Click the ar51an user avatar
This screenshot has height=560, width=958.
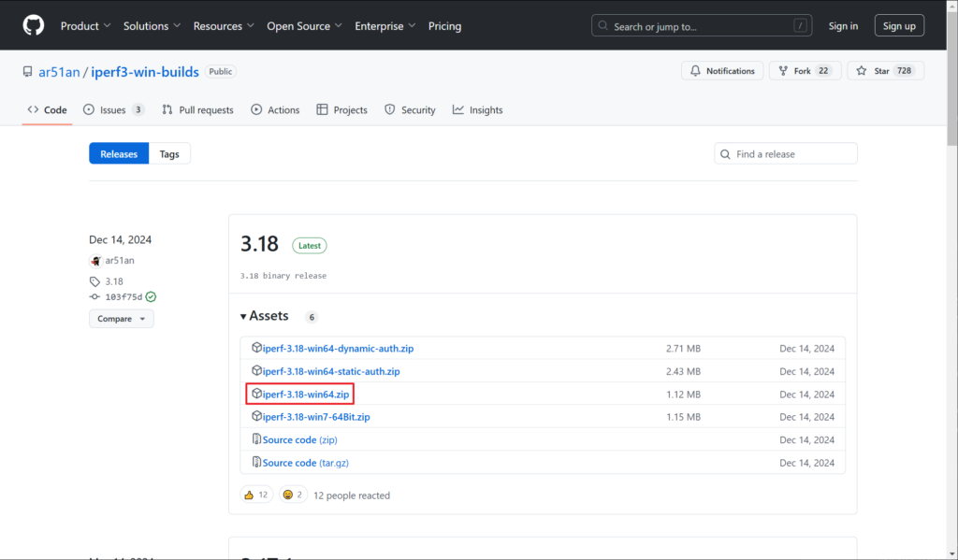click(95, 261)
